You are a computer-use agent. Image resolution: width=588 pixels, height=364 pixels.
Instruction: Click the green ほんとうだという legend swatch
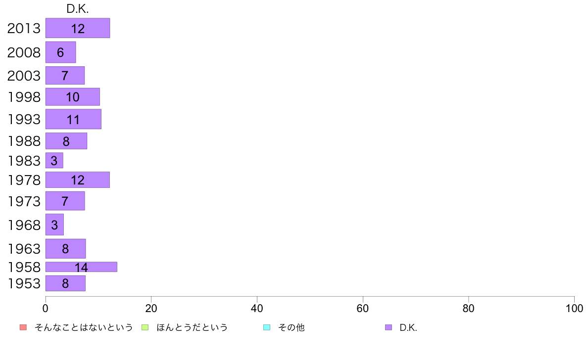pos(145,327)
